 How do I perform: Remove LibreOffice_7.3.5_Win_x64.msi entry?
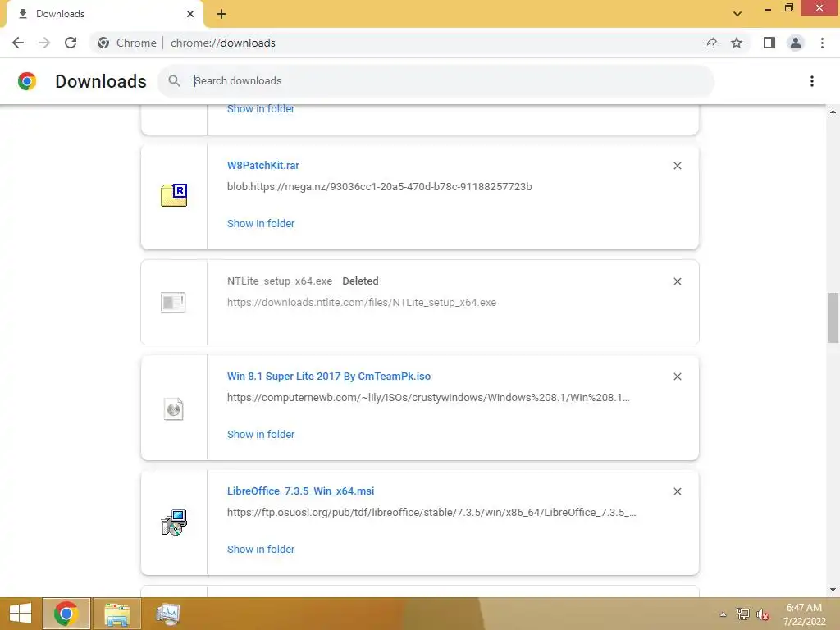point(677,491)
